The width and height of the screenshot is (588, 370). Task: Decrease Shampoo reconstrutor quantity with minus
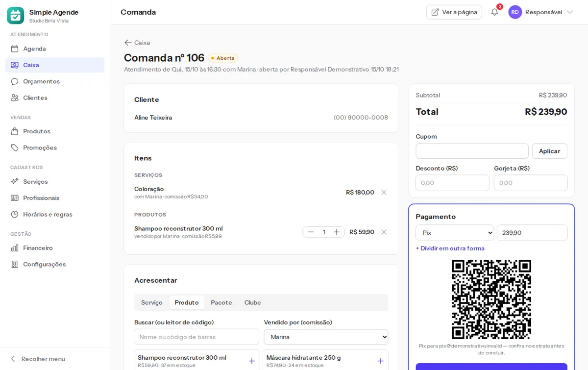pyautogui.click(x=311, y=232)
